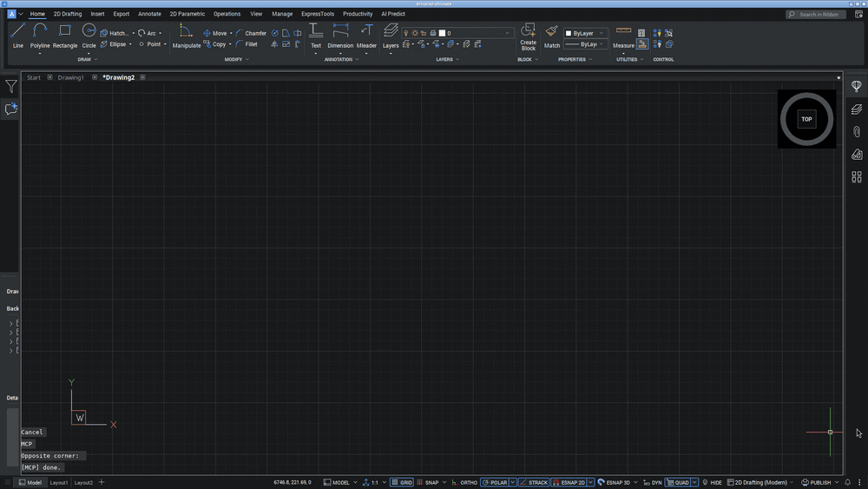
Task: Click the Dimension tool
Action: [340, 36]
